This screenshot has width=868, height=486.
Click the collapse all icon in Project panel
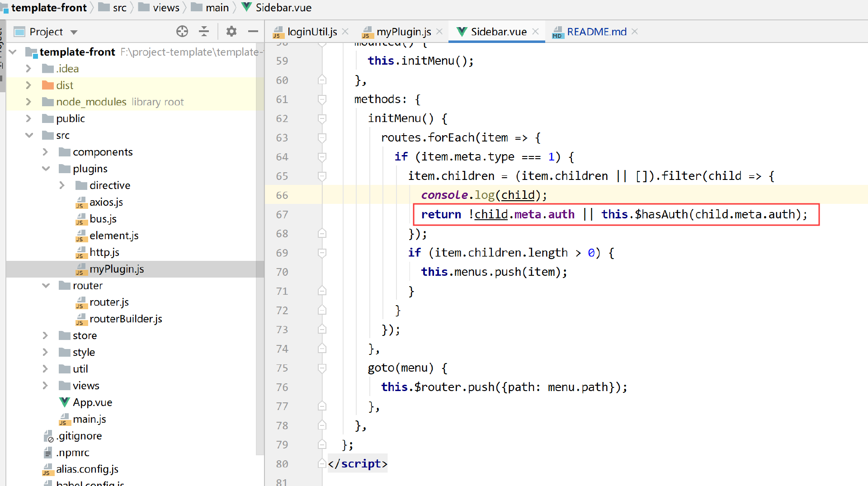pos(204,31)
